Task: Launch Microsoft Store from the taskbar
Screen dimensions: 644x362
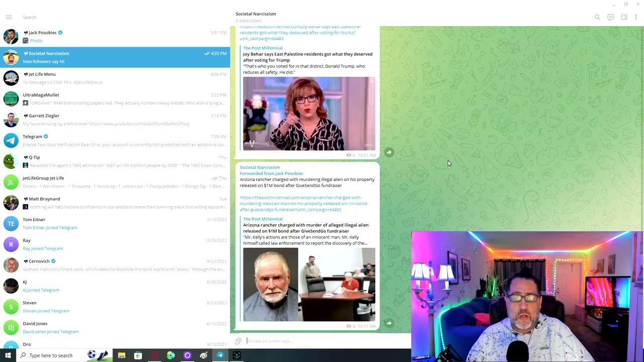Action: point(138,355)
